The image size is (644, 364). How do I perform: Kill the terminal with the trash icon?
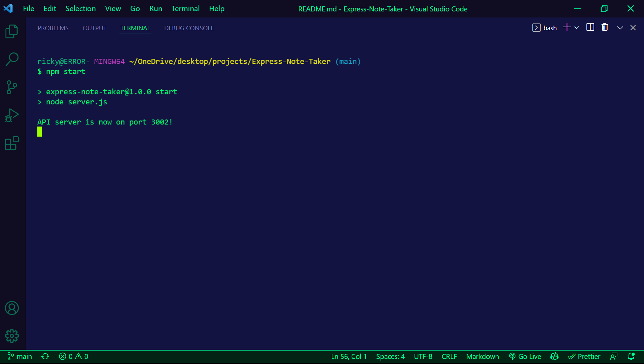(x=605, y=27)
